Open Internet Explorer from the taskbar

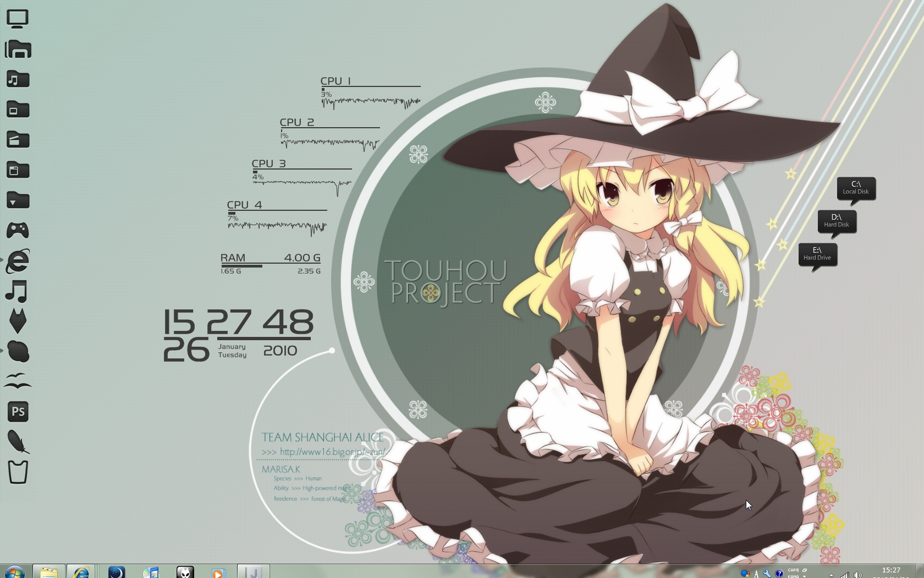[x=81, y=572]
